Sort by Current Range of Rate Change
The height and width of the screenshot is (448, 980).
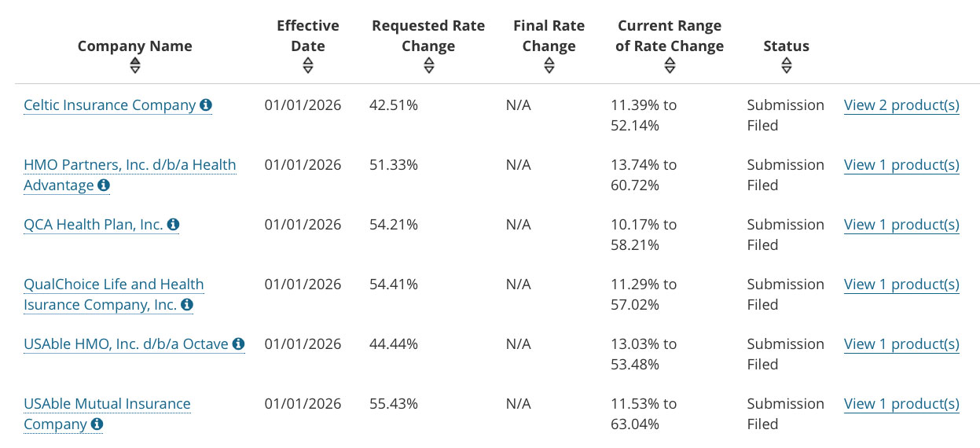pos(670,65)
